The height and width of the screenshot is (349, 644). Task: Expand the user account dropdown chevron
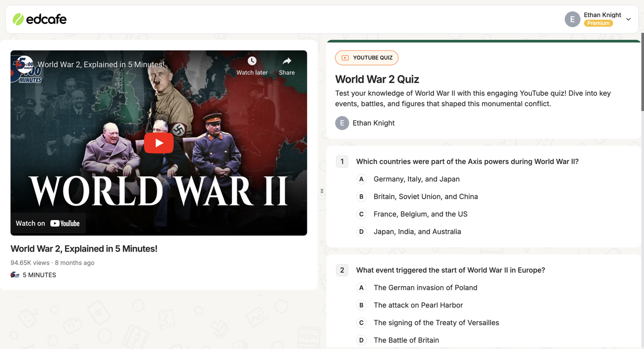pos(628,19)
